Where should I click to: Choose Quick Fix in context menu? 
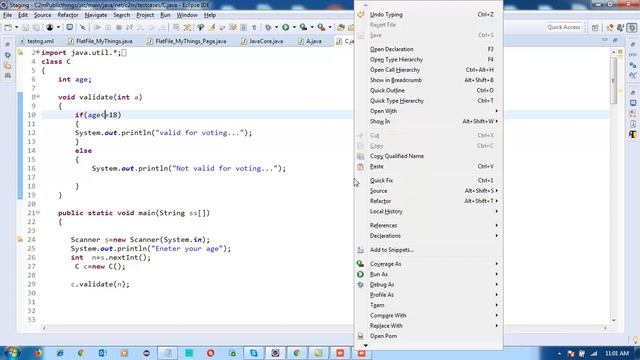pyautogui.click(x=429, y=180)
